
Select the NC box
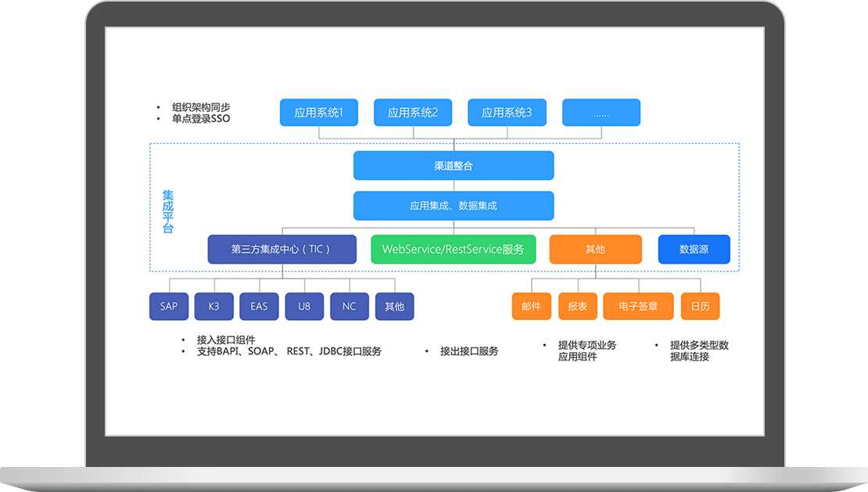350,307
